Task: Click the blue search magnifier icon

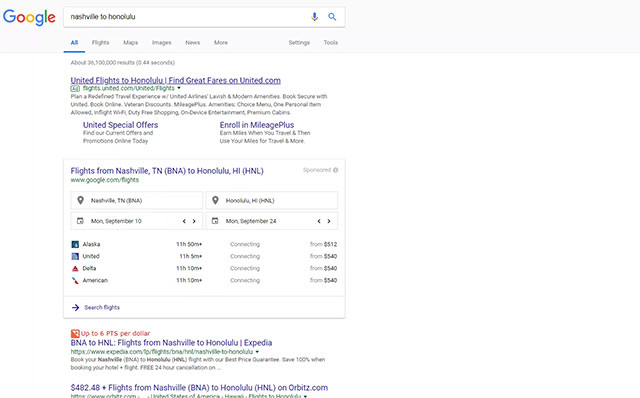Action: [x=332, y=17]
